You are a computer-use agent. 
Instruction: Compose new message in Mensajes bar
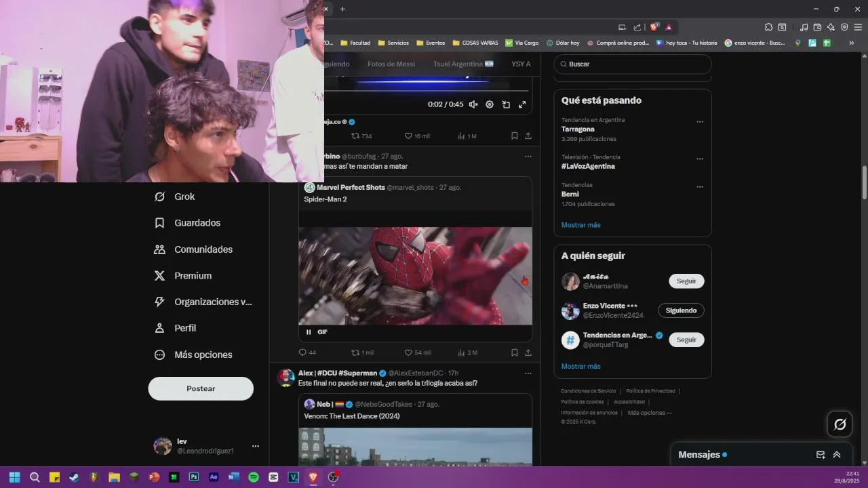pos(821,455)
